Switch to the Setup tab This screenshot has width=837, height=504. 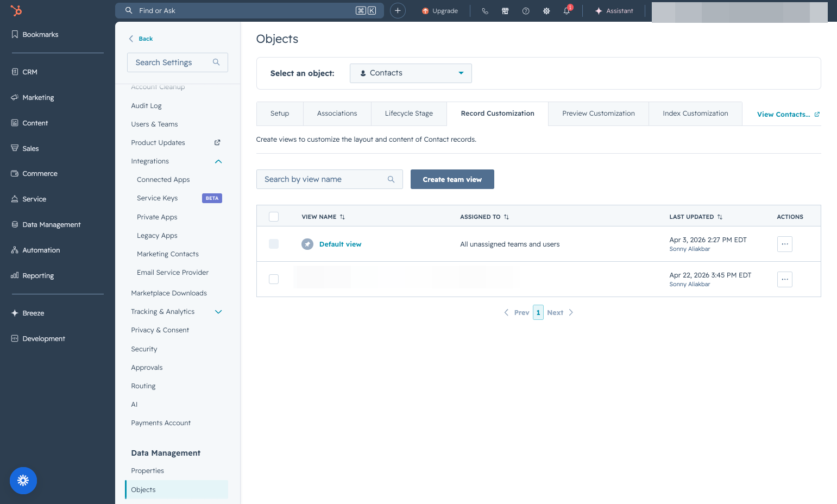point(280,114)
